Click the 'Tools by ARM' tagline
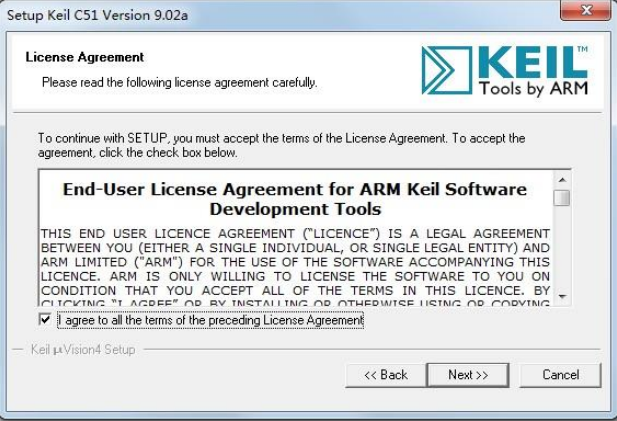Viewport: 617px width, 421px height. (x=533, y=88)
